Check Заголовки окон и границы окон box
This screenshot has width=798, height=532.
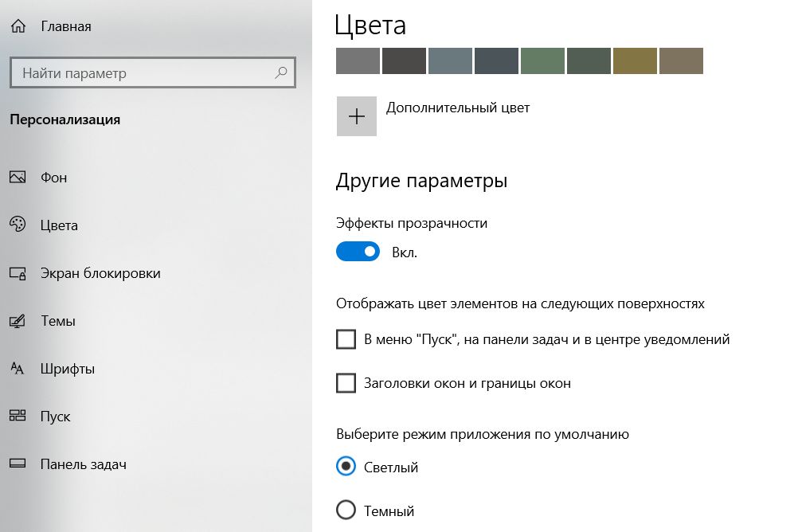tap(346, 383)
